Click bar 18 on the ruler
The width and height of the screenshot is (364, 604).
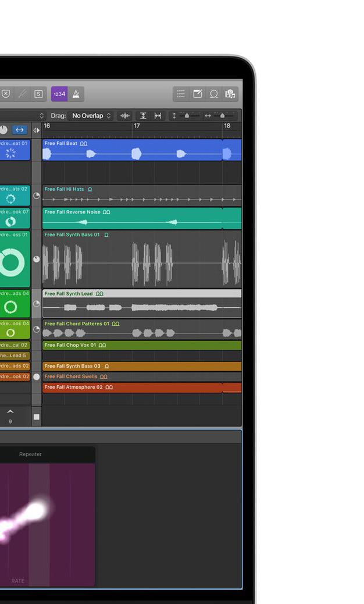(227, 126)
